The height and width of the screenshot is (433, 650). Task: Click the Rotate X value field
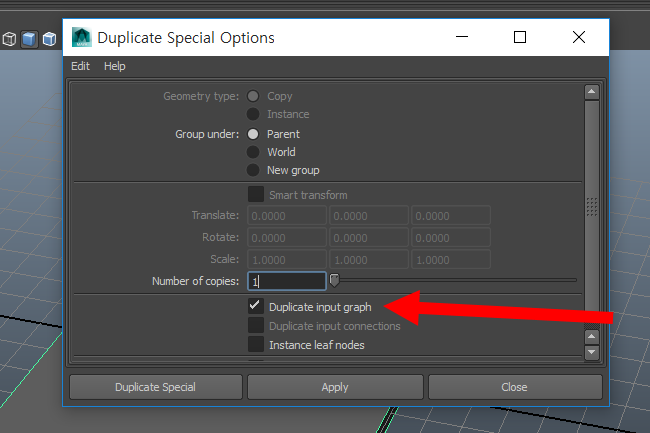[x=286, y=237]
